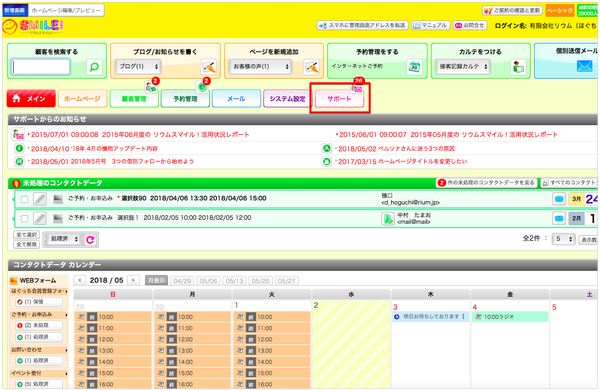The width and height of the screenshot is (600, 391).
Task: Switch to ホームページ編集/プレビュー tab
Action: pos(66,10)
